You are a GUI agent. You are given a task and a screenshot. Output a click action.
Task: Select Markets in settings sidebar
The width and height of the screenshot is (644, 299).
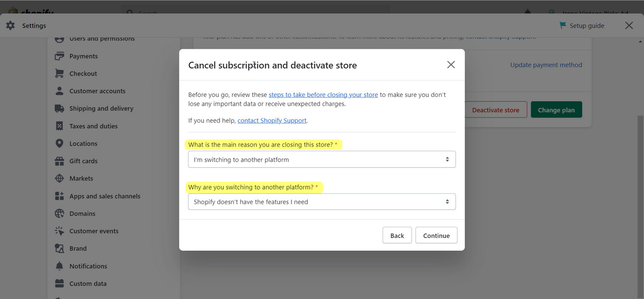coord(81,178)
